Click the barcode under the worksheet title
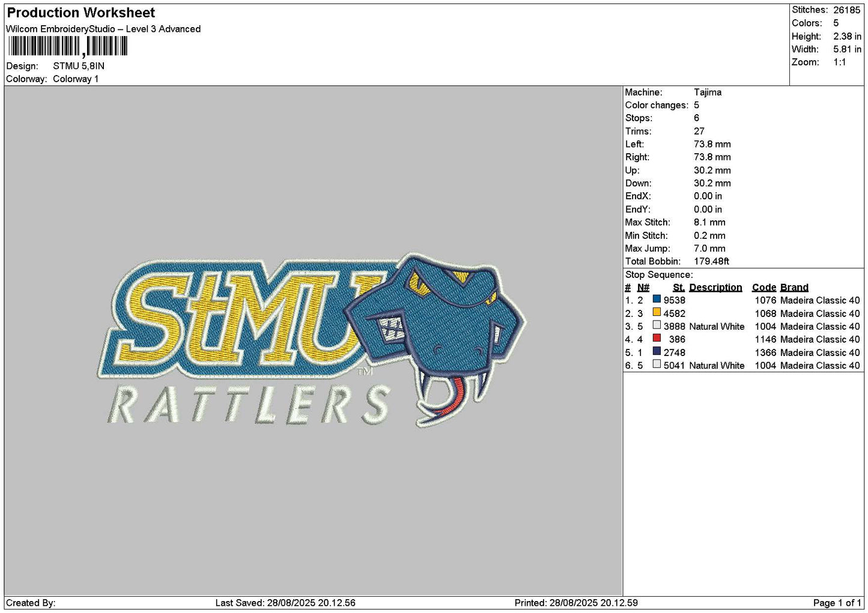This screenshot has width=868, height=613. click(x=68, y=46)
